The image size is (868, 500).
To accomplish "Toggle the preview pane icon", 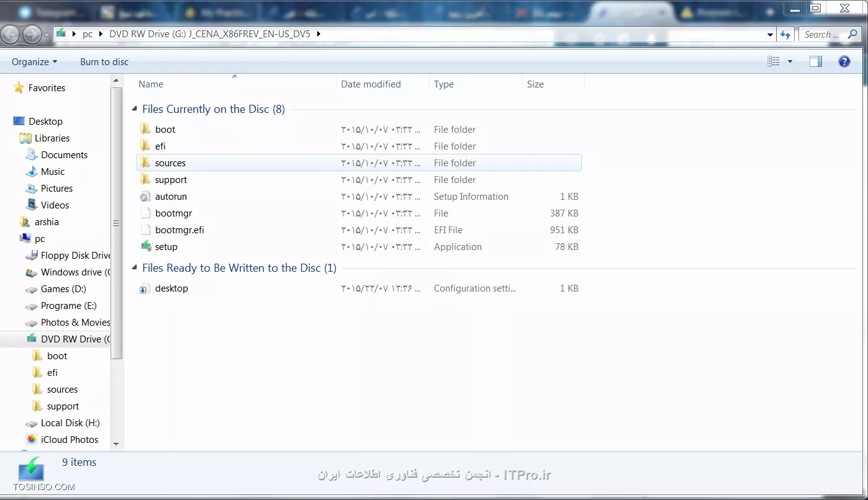I will click(x=816, y=61).
